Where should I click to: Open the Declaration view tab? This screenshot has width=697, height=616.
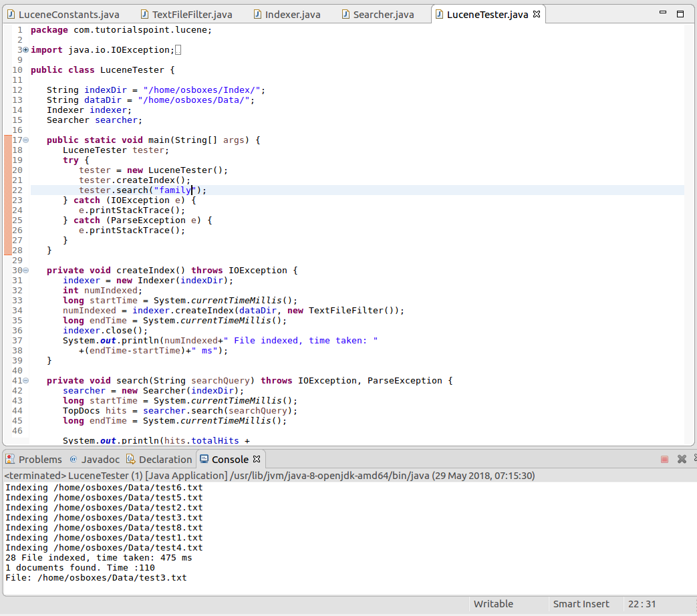click(x=159, y=459)
